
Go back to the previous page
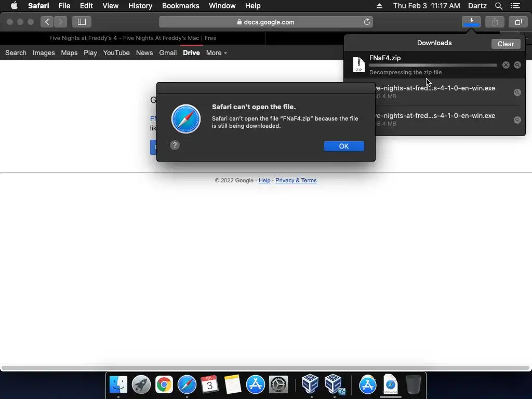click(47, 22)
